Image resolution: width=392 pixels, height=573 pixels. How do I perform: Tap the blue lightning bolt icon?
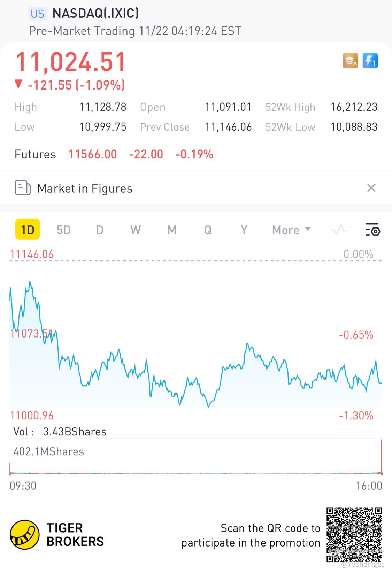(x=370, y=61)
